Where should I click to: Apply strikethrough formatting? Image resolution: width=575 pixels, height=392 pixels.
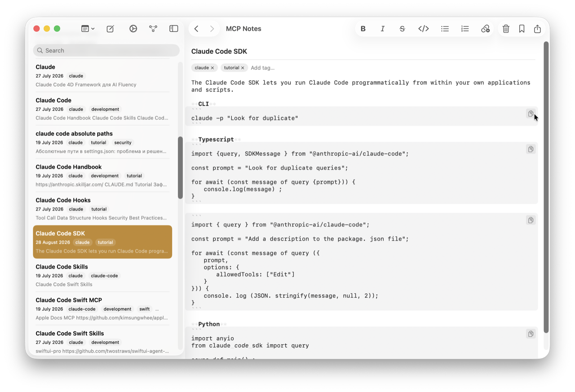402,29
